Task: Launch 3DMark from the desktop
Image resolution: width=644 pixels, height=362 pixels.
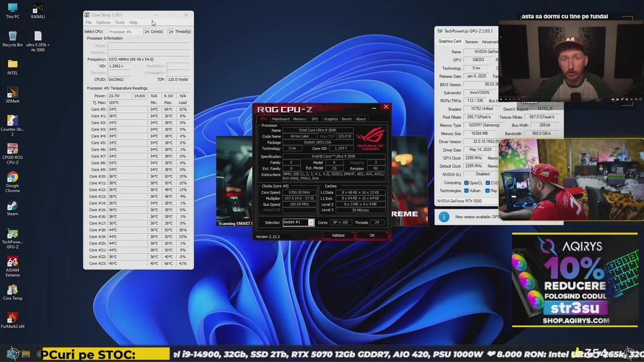Action: (13, 95)
